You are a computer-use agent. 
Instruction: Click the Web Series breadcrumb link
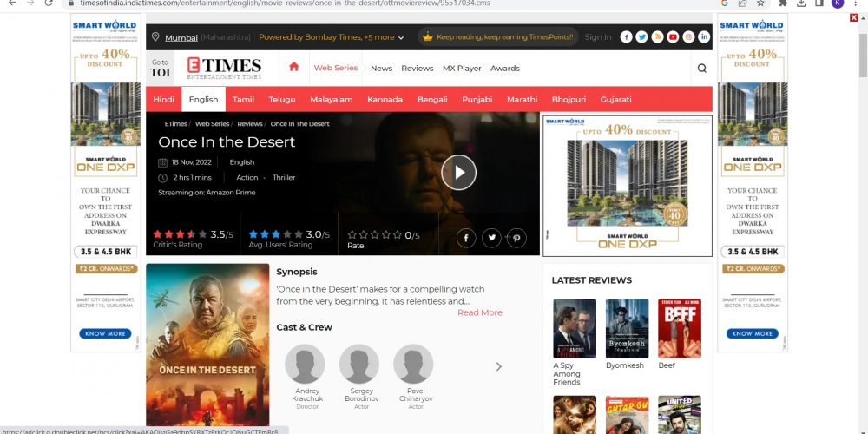click(212, 124)
